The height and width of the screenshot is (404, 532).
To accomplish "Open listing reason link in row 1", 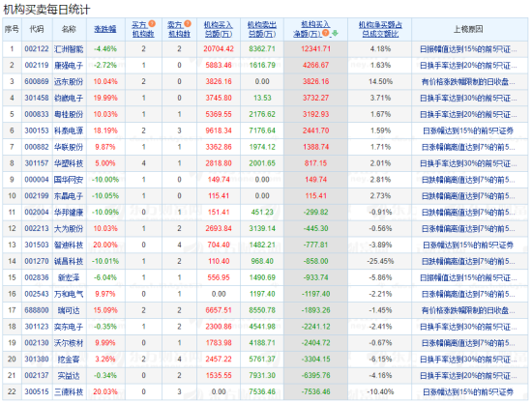I will [x=468, y=49].
